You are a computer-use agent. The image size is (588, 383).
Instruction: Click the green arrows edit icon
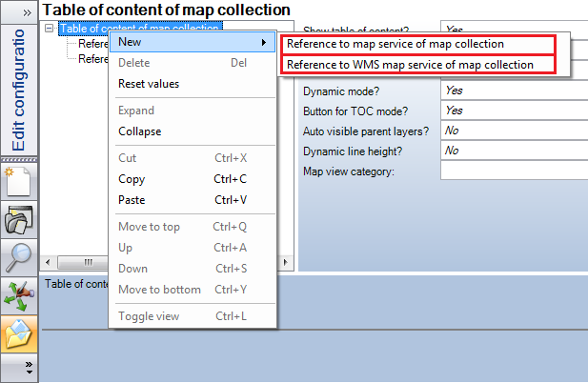(19, 296)
